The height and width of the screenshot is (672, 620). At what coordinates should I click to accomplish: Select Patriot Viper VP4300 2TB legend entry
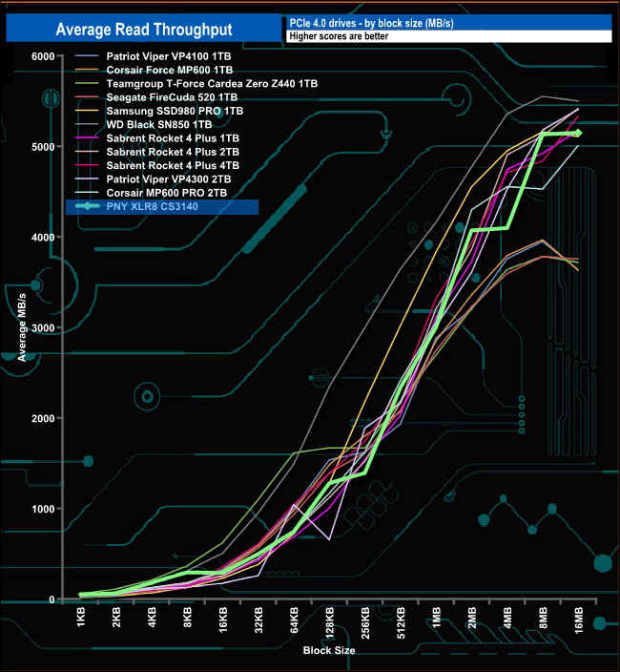153,179
